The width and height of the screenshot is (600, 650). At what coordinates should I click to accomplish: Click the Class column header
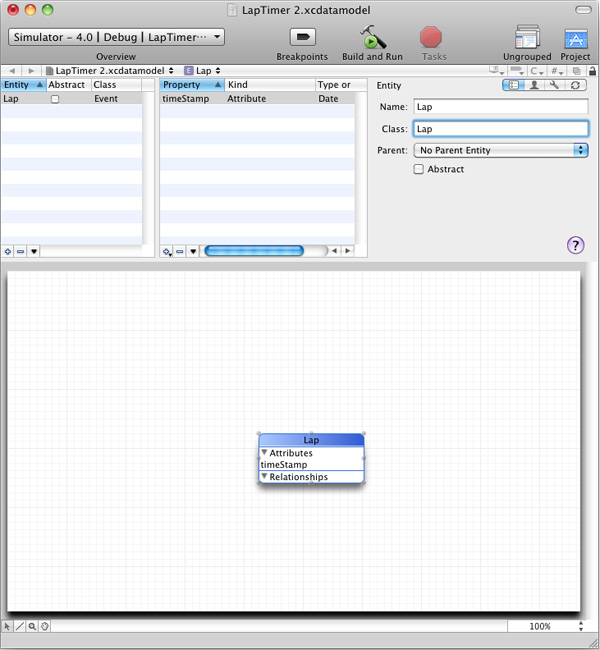117,85
